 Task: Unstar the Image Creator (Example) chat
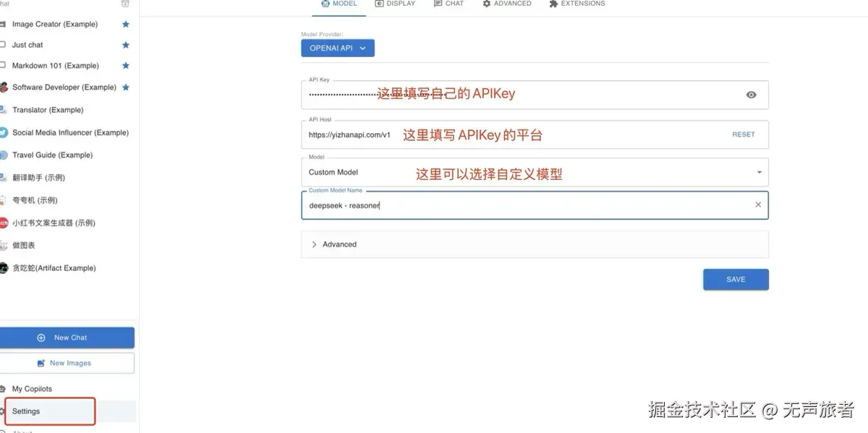pos(126,24)
